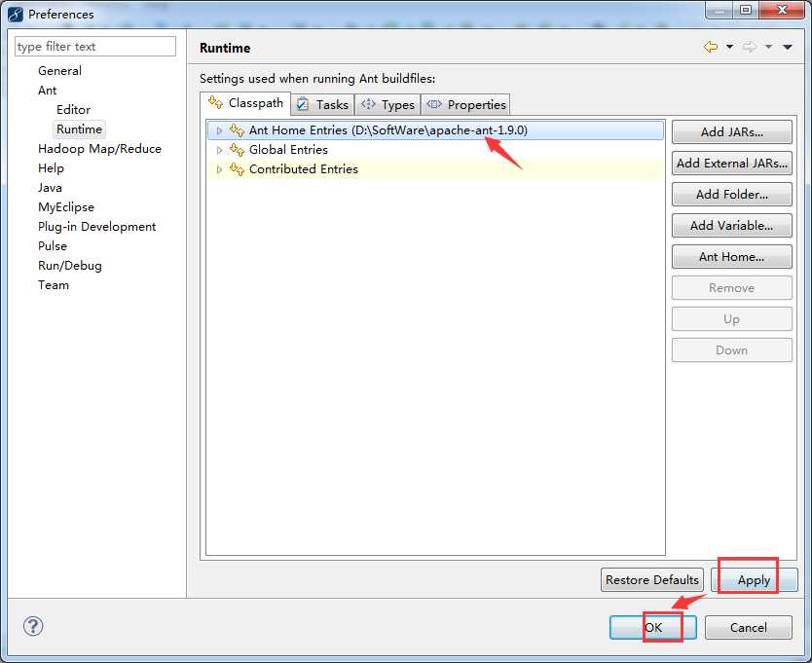
Task: Open the Runtime page view menu arrow
Action: pyautogui.click(x=787, y=47)
